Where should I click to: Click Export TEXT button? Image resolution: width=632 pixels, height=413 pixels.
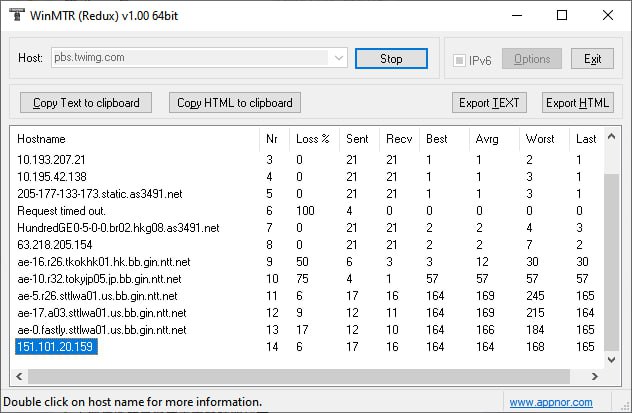[x=489, y=103]
